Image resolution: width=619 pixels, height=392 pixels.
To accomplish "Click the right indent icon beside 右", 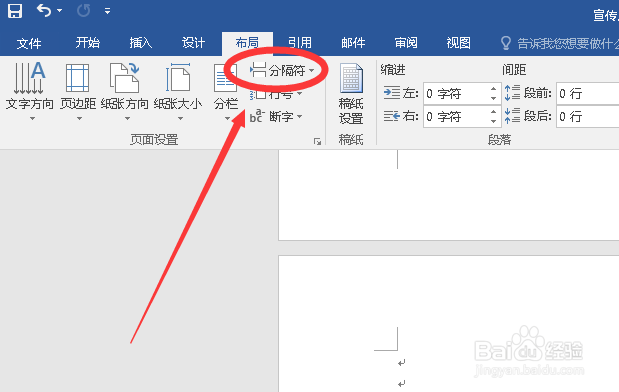I will pyautogui.click(x=392, y=116).
